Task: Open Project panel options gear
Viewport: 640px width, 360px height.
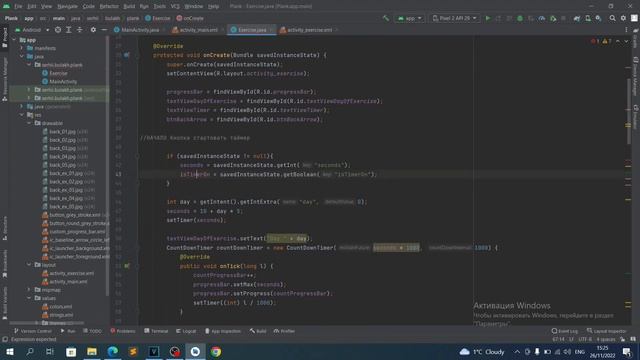Action: [x=93, y=30]
